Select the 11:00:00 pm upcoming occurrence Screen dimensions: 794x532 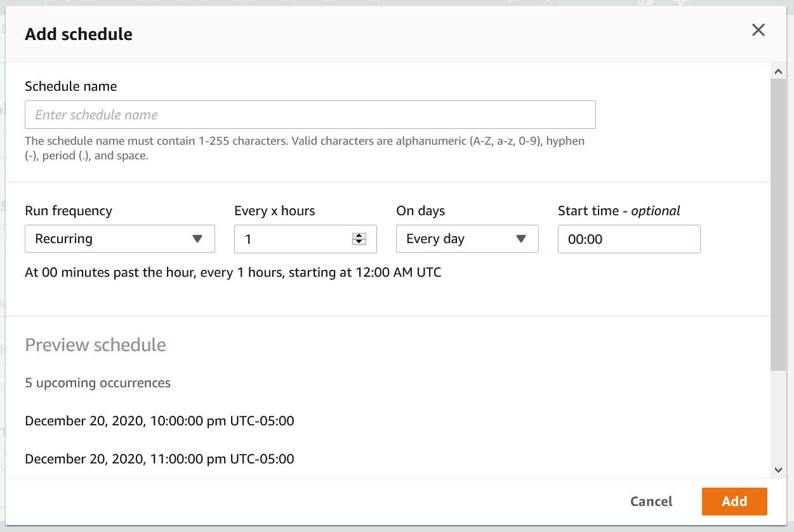coord(159,459)
